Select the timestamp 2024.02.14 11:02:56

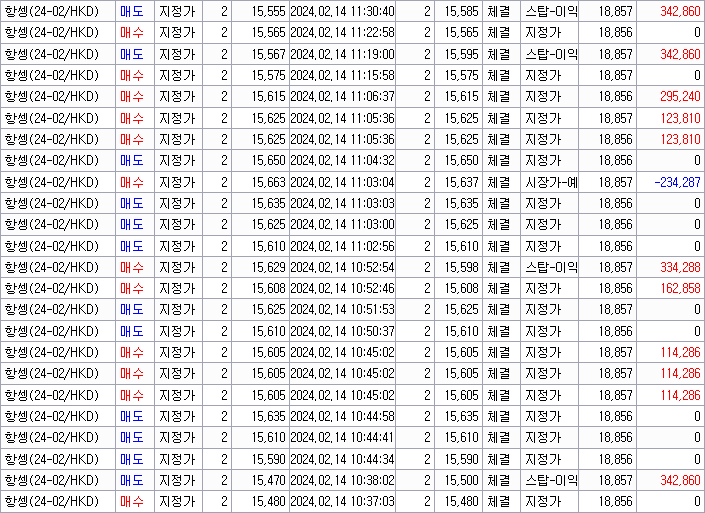(x=342, y=246)
